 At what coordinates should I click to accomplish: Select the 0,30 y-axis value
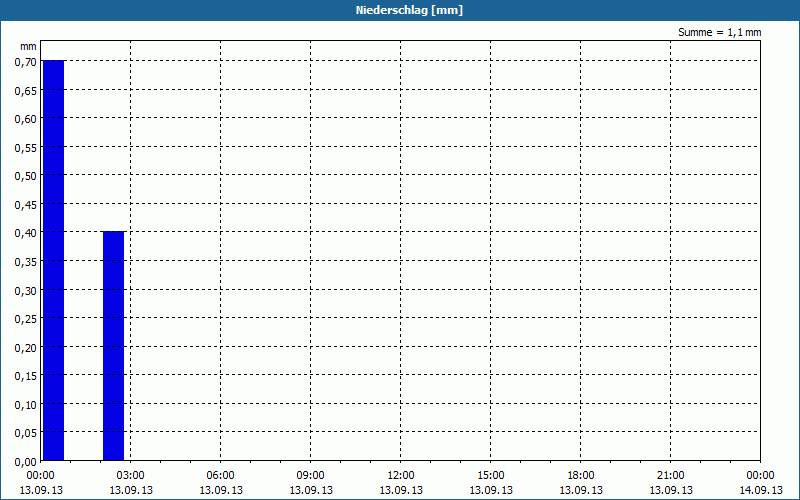[26, 290]
